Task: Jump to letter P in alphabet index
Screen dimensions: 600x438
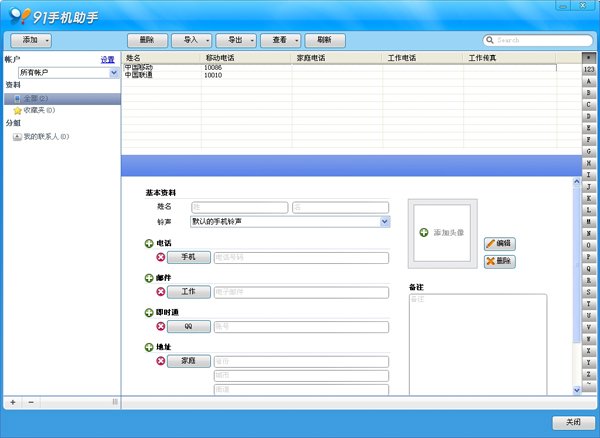Action: (589, 257)
